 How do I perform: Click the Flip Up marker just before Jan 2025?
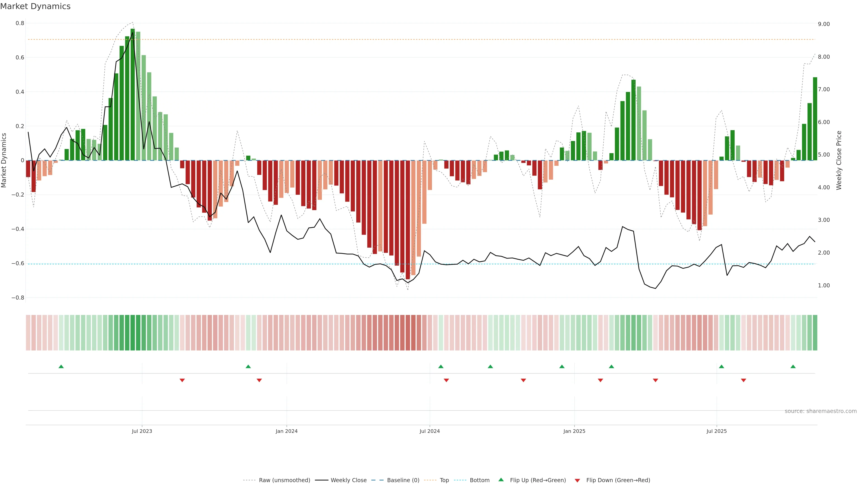[x=562, y=366]
